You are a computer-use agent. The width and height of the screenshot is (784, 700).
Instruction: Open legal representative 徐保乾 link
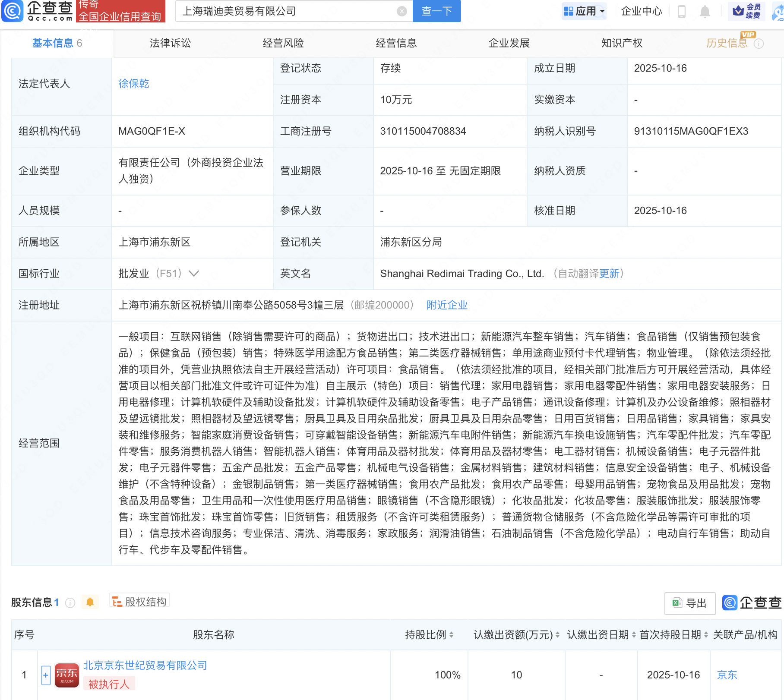click(x=133, y=84)
